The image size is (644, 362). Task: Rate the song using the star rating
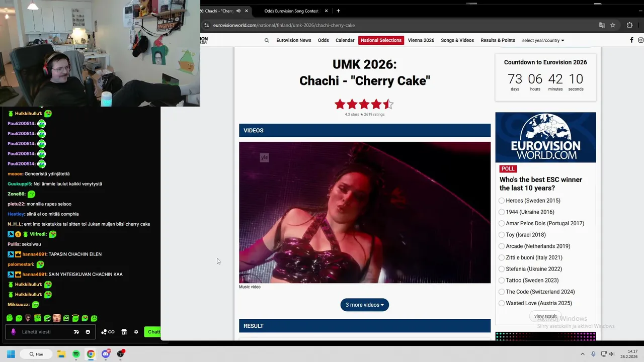364,104
